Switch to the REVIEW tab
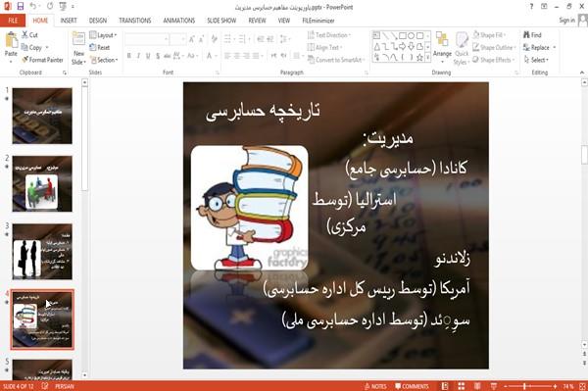The image size is (588, 391). 257,21
